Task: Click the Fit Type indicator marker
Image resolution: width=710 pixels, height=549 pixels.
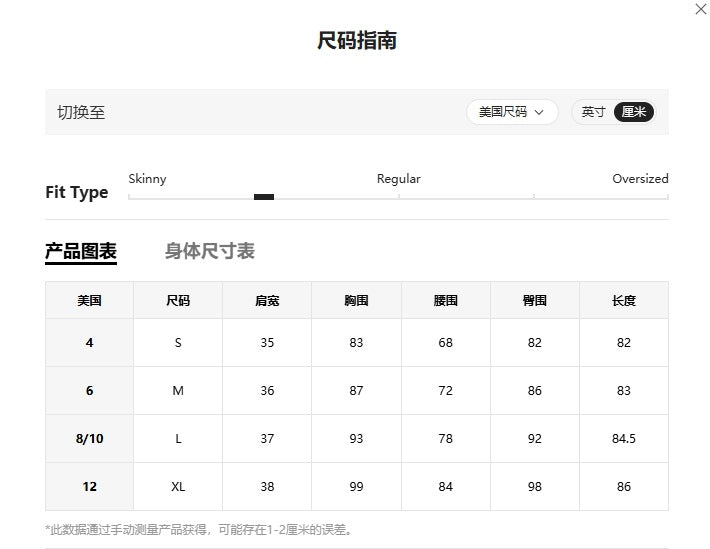Action: pos(264,197)
